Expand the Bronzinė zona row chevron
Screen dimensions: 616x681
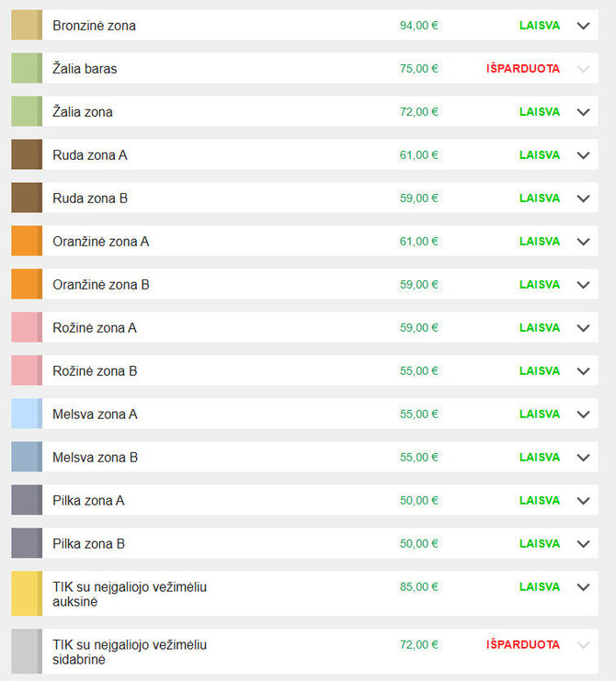pos(583,26)
